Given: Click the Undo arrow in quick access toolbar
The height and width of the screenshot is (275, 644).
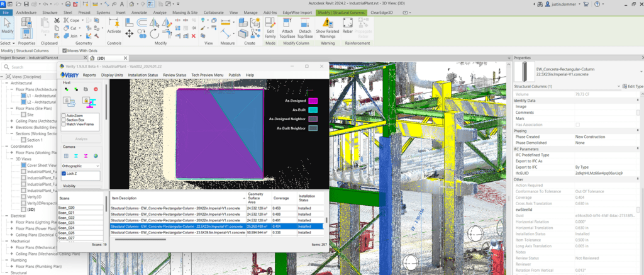Looking at the screenshot, I should tap(45, 4).
